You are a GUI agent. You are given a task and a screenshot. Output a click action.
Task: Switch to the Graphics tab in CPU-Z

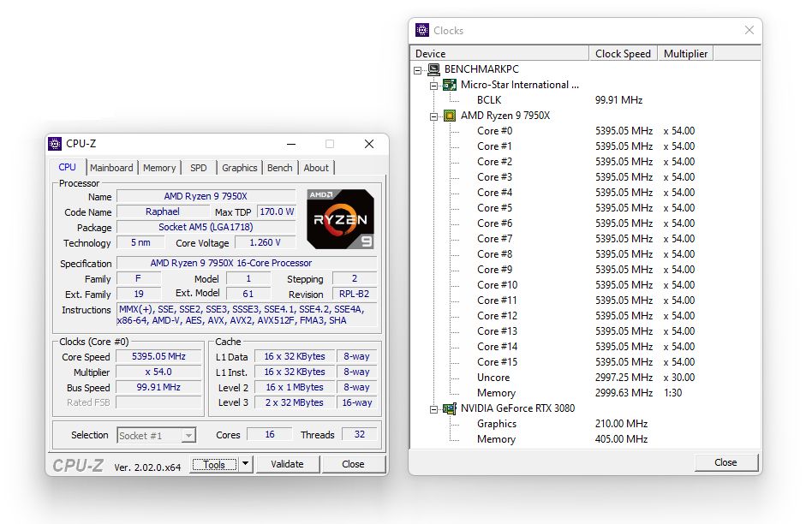239,168
